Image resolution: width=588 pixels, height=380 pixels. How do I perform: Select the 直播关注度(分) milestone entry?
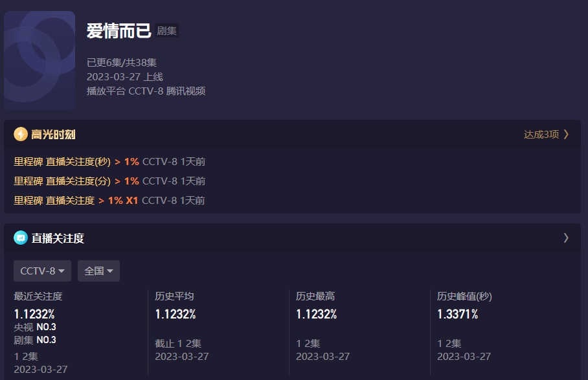pos(109,181)
